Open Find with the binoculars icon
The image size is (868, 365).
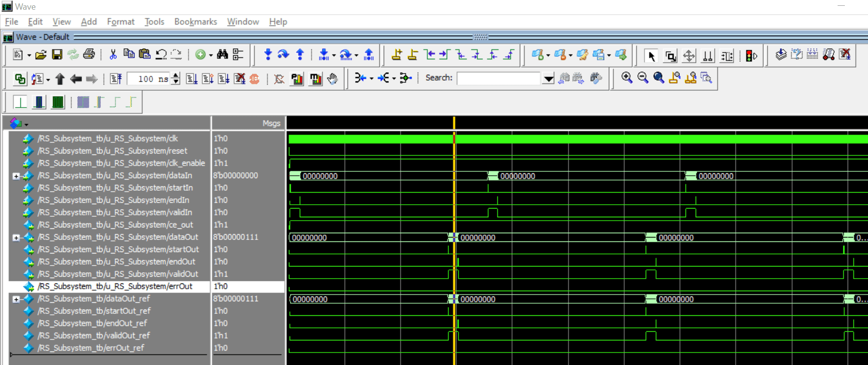point(222,55)
